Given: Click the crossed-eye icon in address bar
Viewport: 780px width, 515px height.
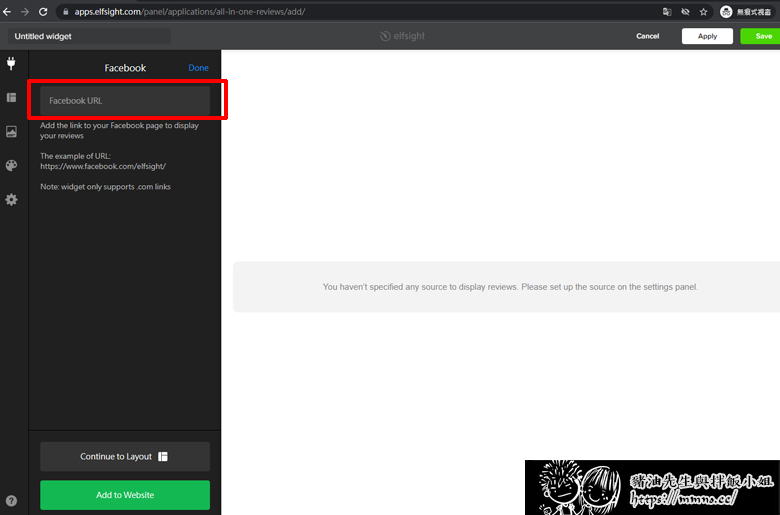Looking at the screenshot, I should pyautogui.click(x=685, y=12).
